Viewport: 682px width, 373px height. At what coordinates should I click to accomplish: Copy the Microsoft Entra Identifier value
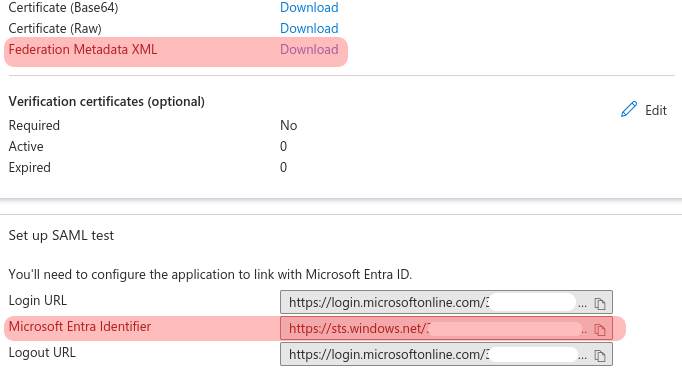(x=600, y=330)
